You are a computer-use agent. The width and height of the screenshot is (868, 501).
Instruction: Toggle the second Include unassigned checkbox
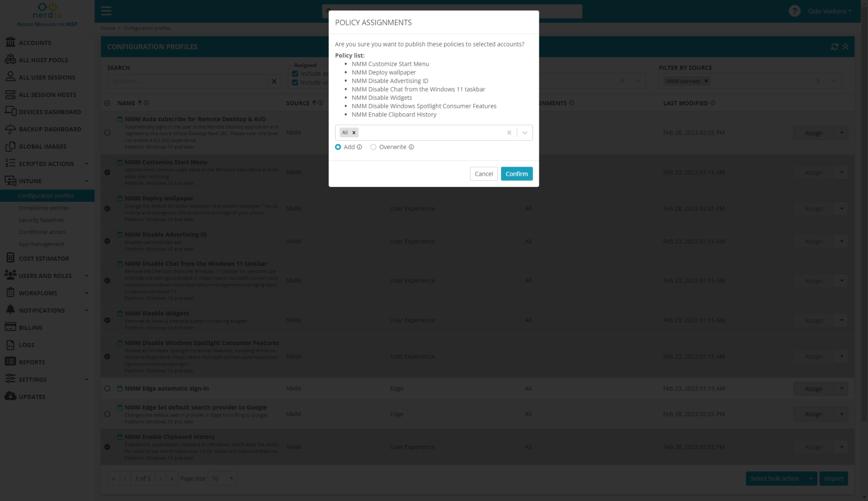[x=295, y=83]
